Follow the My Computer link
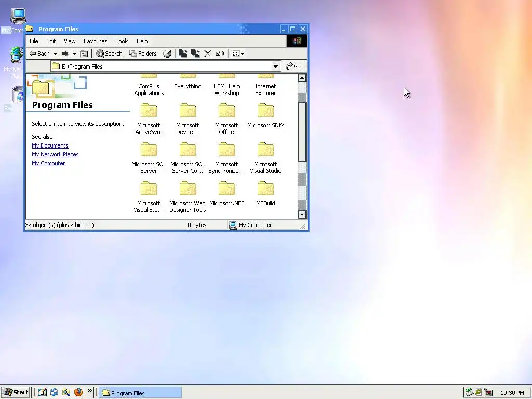 pyautogui.click(x=48, y=163)
